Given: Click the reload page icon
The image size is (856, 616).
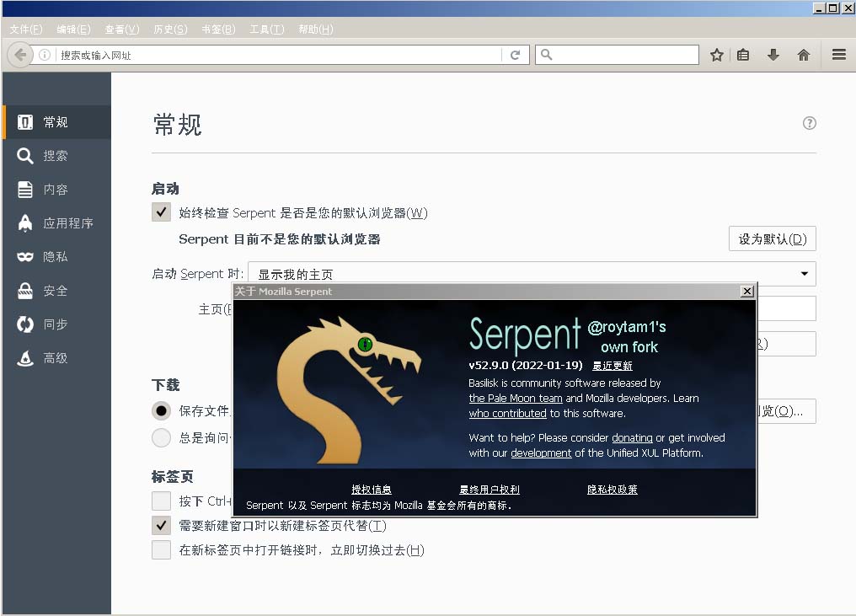Looking at the screenshot, I should [516, 55].
